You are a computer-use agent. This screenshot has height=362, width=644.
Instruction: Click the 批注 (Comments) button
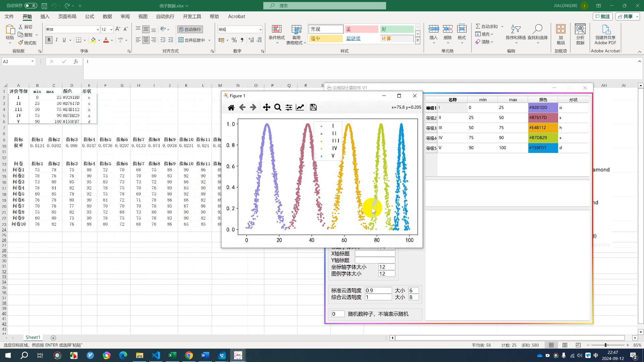pos(603,16)
